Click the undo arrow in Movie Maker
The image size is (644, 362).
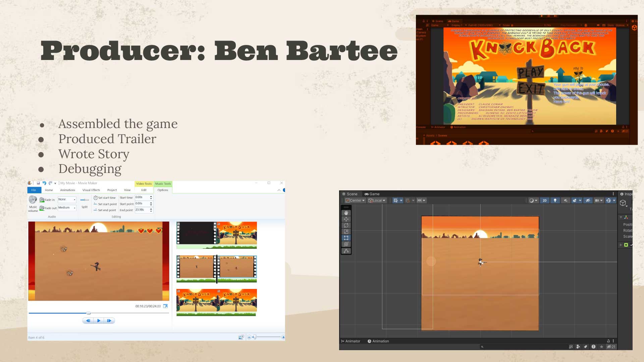click(44, 183)
